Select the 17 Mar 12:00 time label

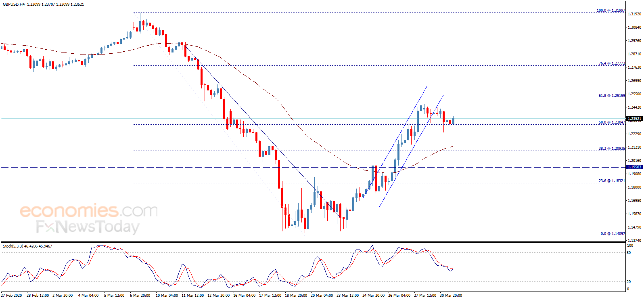click(x=270, y=296)
